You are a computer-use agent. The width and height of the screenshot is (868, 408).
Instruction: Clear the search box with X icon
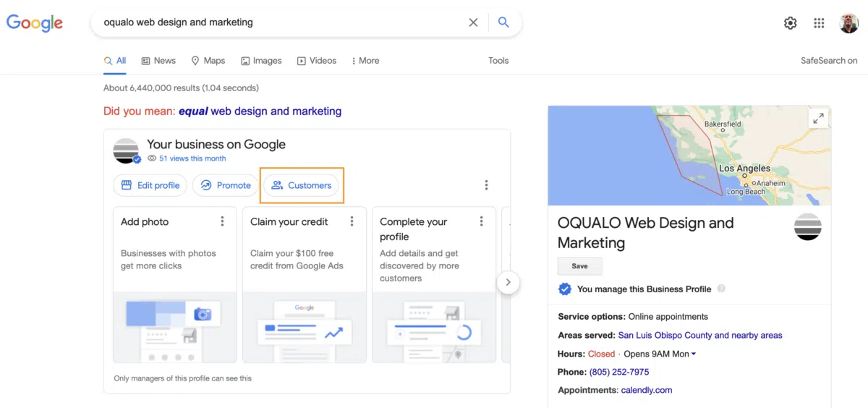(473, 22)
